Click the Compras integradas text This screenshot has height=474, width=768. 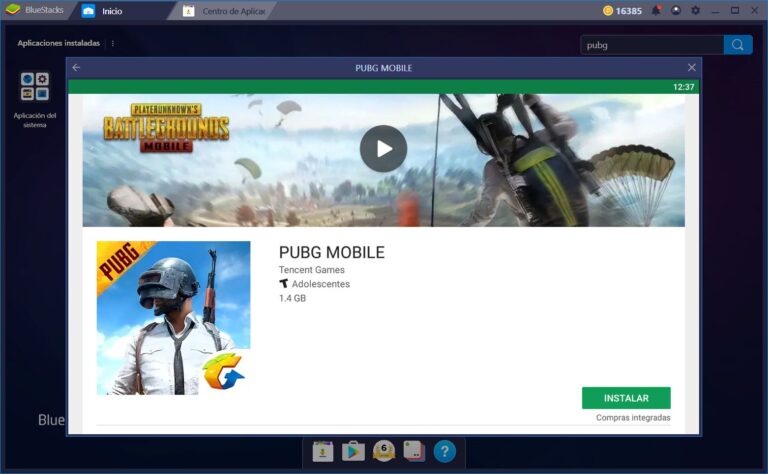coord(633,418)
